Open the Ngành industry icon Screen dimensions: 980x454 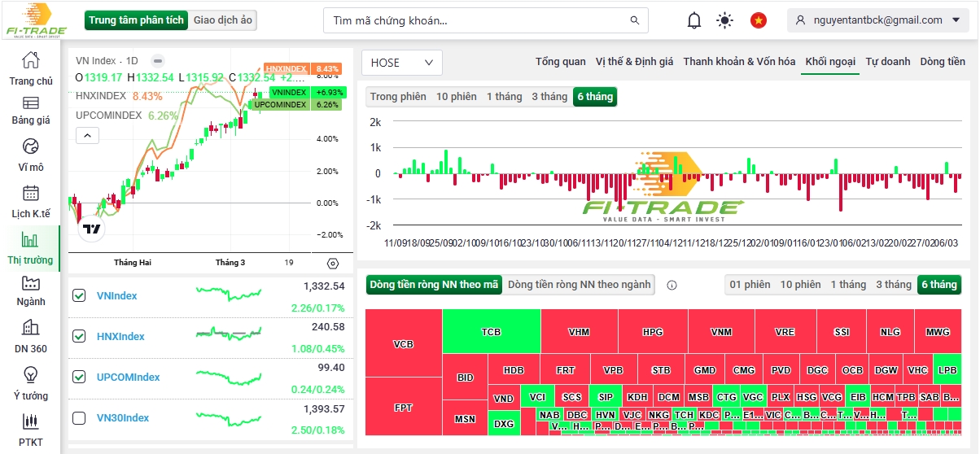30,283
